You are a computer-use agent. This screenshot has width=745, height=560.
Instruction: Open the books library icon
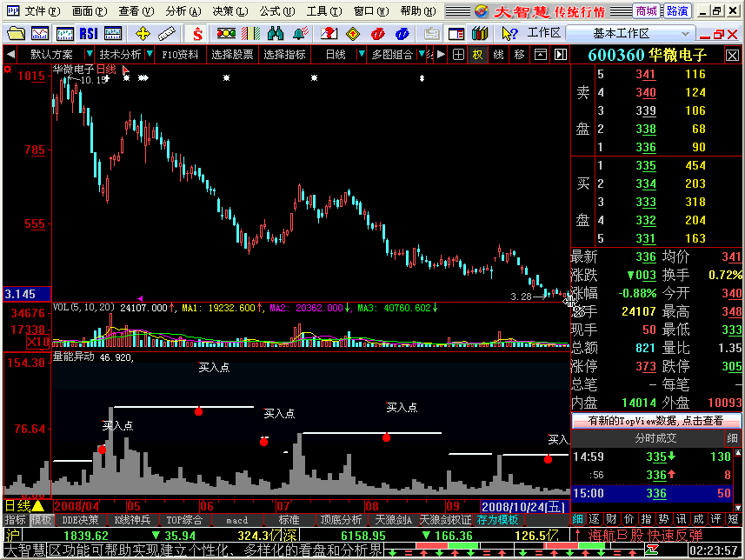[x=480, y=34]
